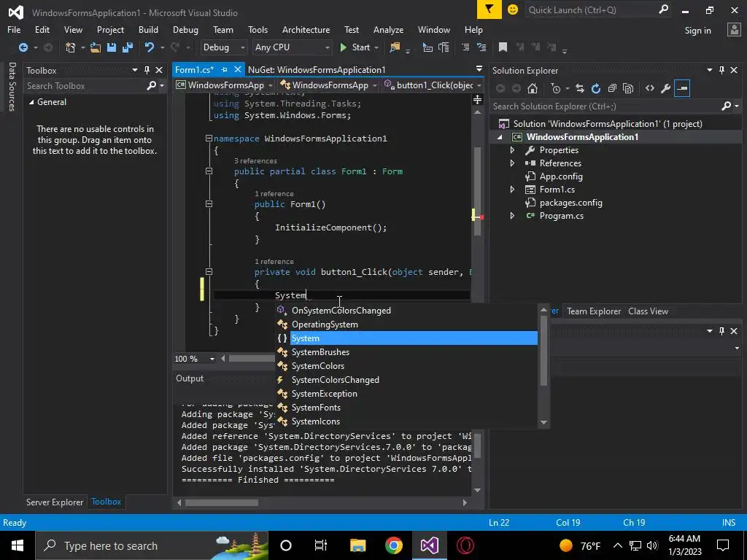Expand the Properties node in Solution Explorer
This screenshot has width=747, height=560.
point(512,150)
